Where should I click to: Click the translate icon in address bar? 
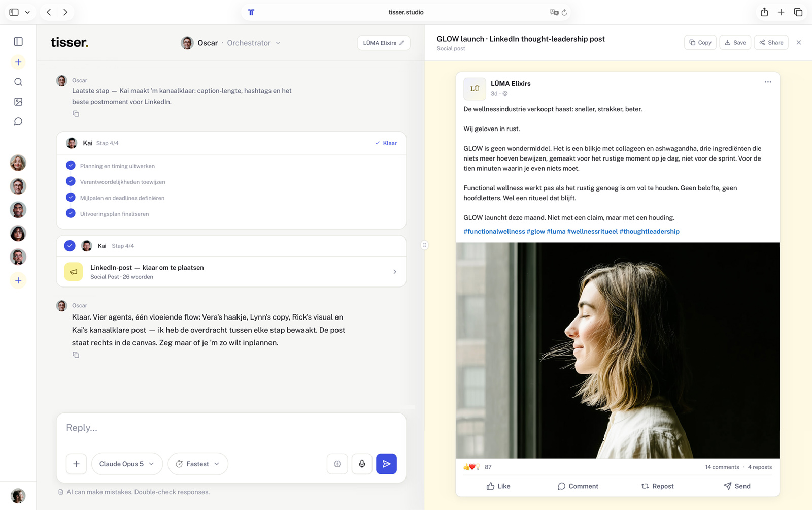[554, 12]
